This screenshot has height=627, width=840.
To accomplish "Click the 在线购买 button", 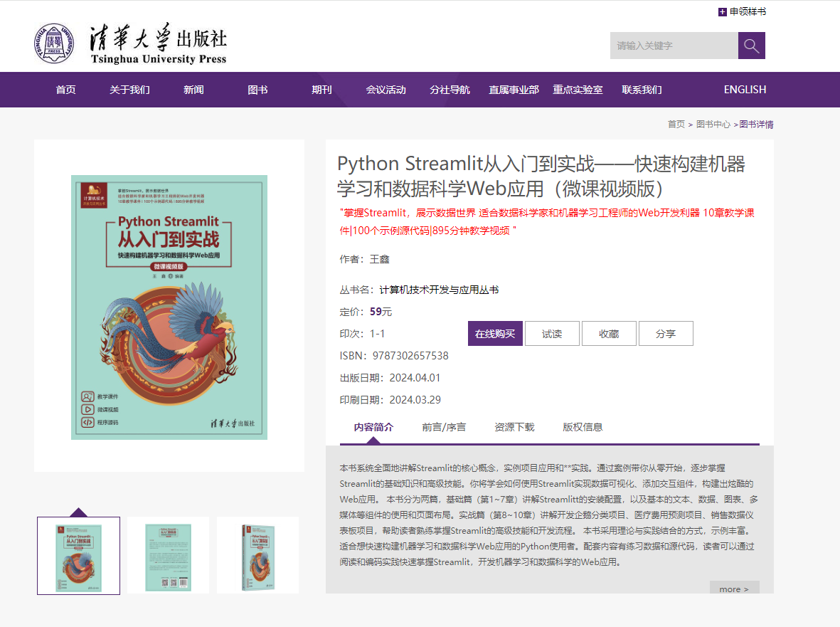I will coord(495,333).
